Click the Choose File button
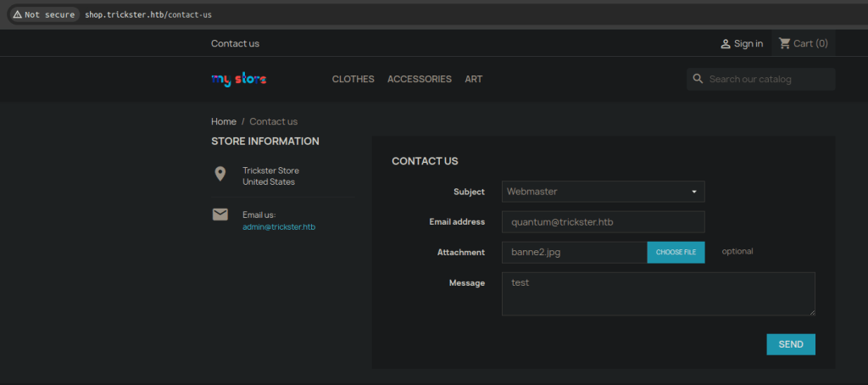The width and height of the screenshot is (868, 385). (x=676, y=252)
